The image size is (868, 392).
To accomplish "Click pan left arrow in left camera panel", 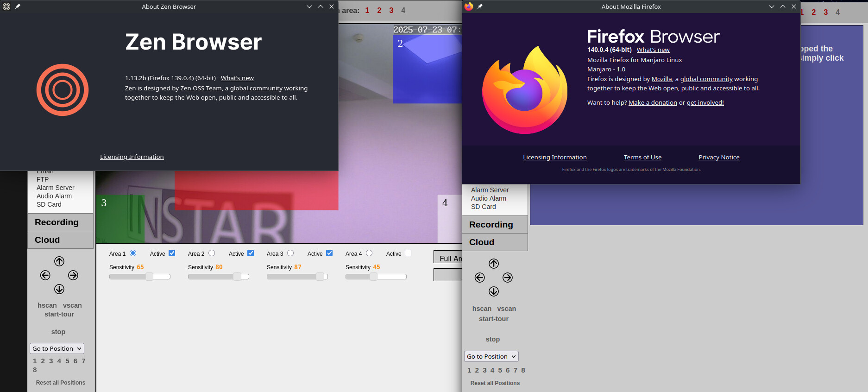I will point(45,275).
